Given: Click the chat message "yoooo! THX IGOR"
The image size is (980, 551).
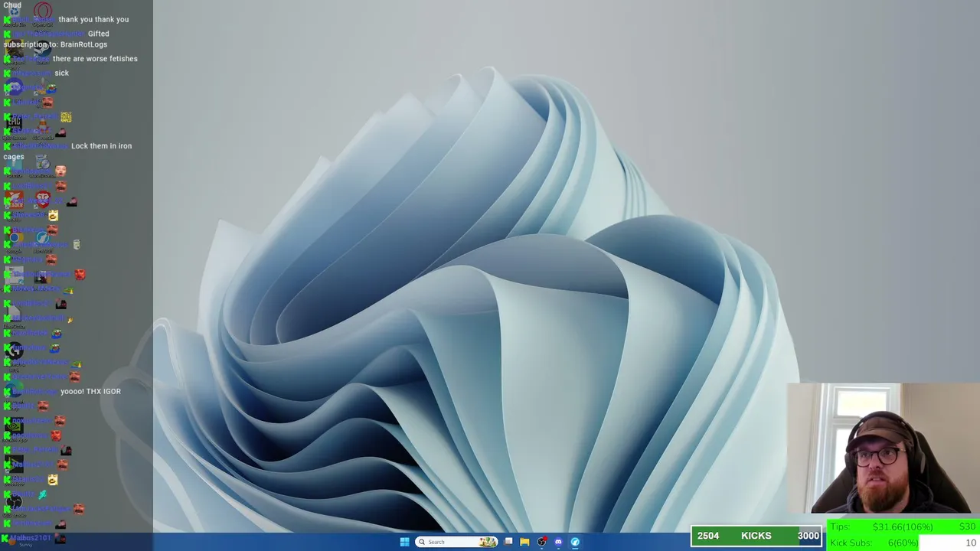Looking at the screenshot, I should [90, 391].
